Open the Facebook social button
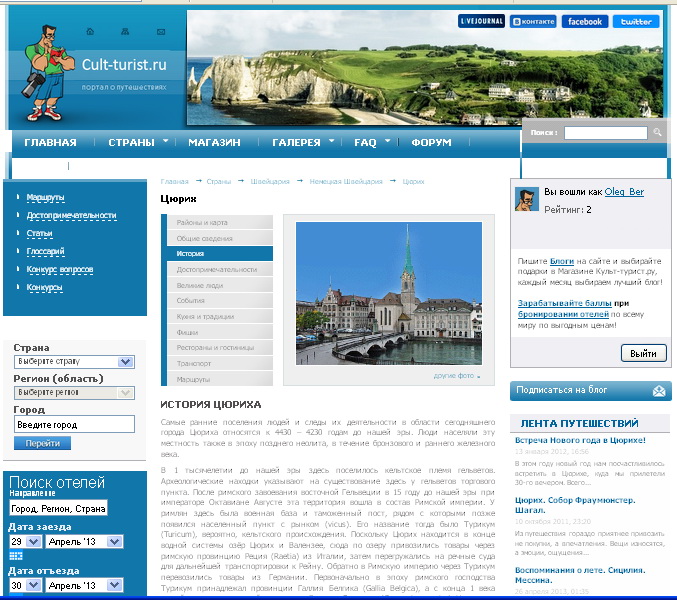The image size is (677, 600). [x=585, y=22]
